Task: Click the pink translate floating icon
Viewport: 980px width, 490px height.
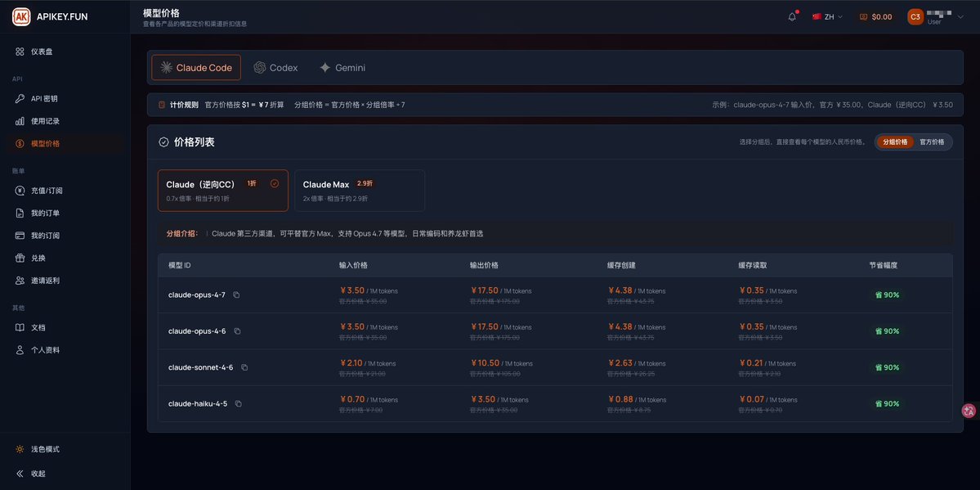Action: click(969, 411)
